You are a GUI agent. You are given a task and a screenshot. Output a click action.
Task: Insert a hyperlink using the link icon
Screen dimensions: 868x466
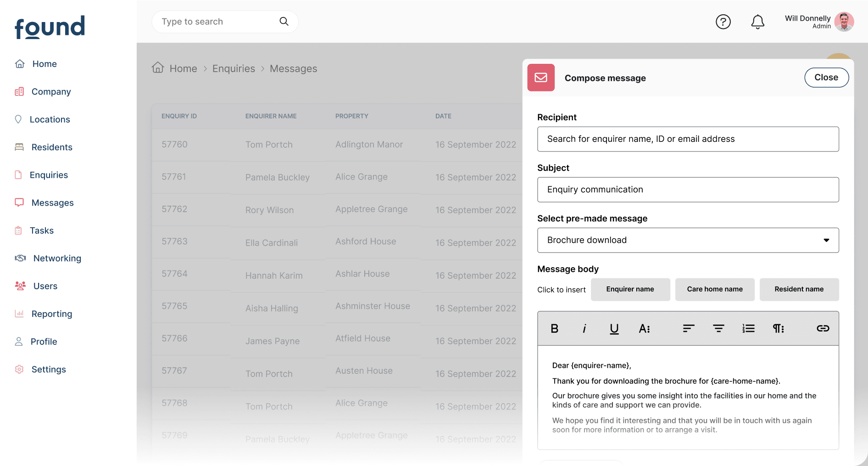pos(823,328)
